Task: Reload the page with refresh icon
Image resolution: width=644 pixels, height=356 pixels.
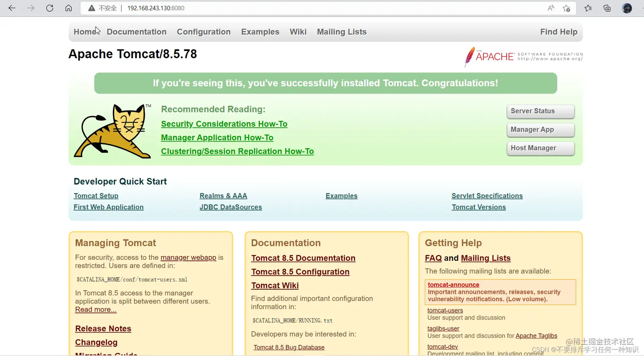Action: [x=49, y=8]
